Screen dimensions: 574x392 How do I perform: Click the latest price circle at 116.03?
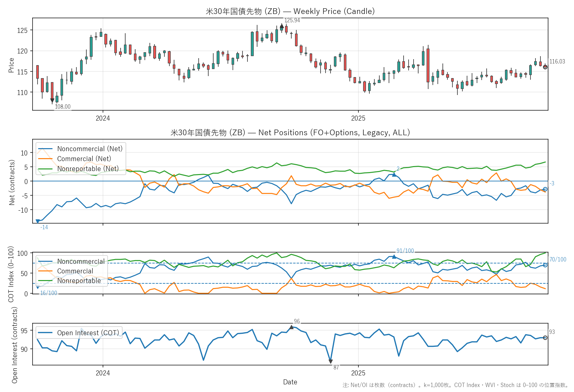[x=545, y=67]
